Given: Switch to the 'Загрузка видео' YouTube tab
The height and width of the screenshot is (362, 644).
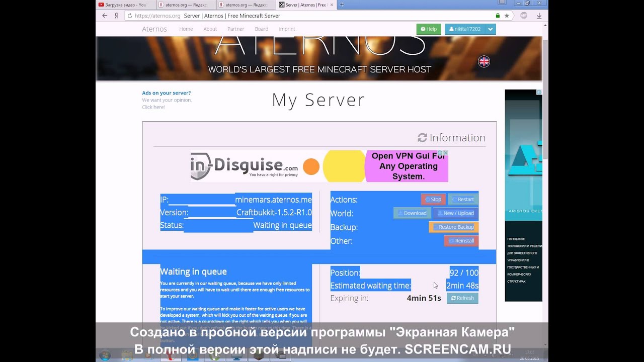Looking at the screenshot, I should click(x=126, y=5).
